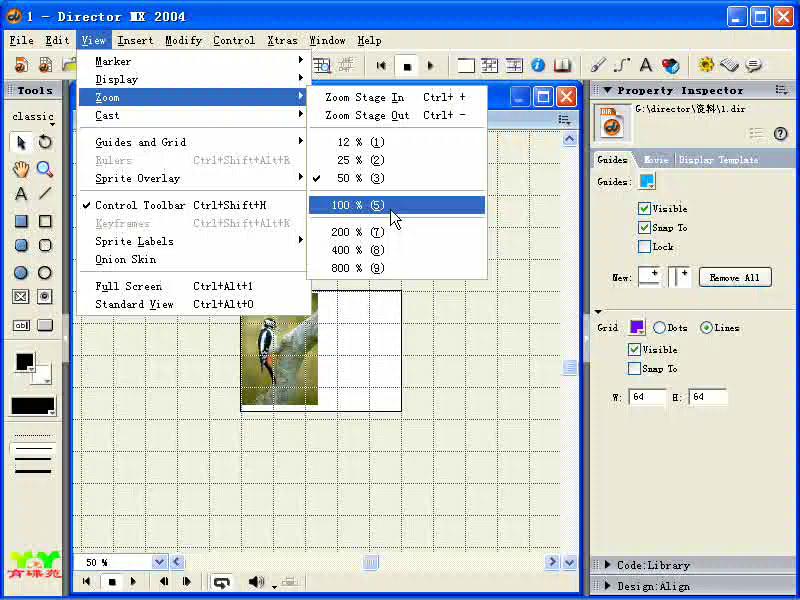This screenshot has height=600, width=800.
Task: Click the Remove All guides button
Action: (735, 278)
